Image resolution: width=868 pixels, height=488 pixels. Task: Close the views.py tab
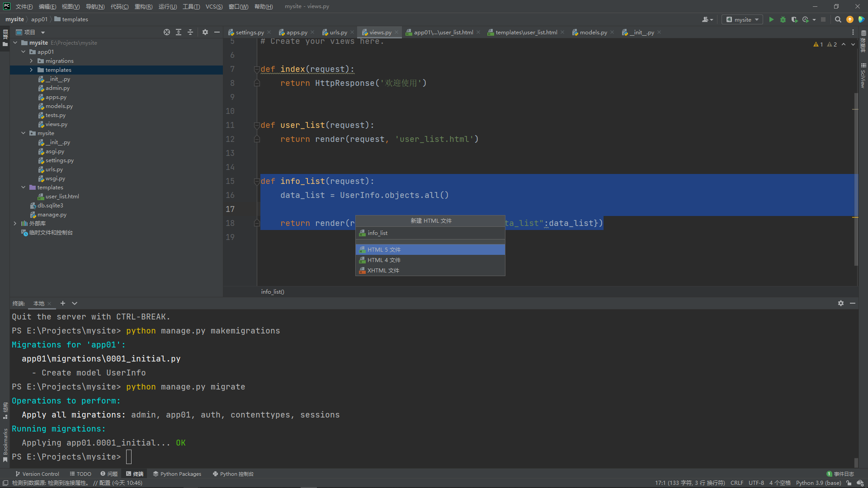396,32
